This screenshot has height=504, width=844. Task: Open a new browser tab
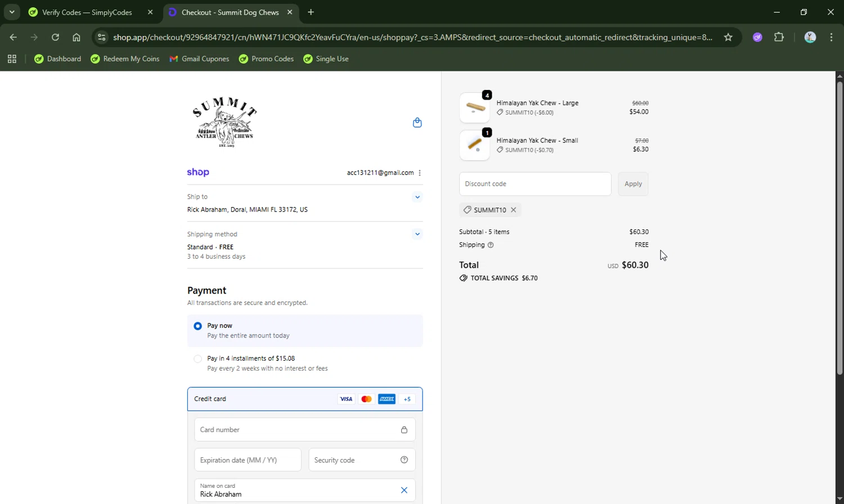(311, 12)
